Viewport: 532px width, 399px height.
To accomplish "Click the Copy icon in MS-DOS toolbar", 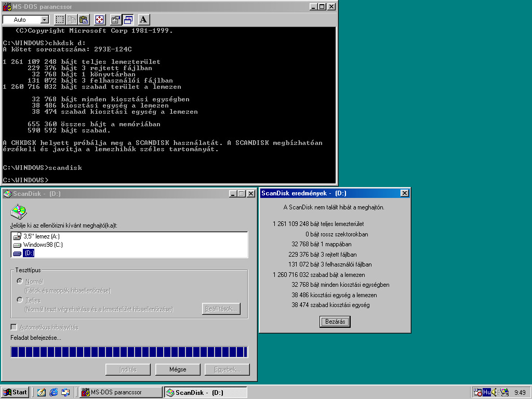I will tap(72, 20).
